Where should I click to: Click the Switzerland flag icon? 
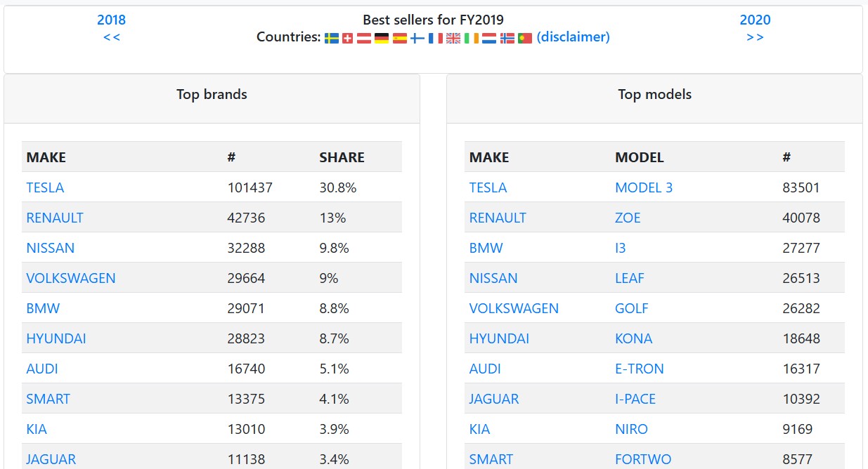(347, 38)
